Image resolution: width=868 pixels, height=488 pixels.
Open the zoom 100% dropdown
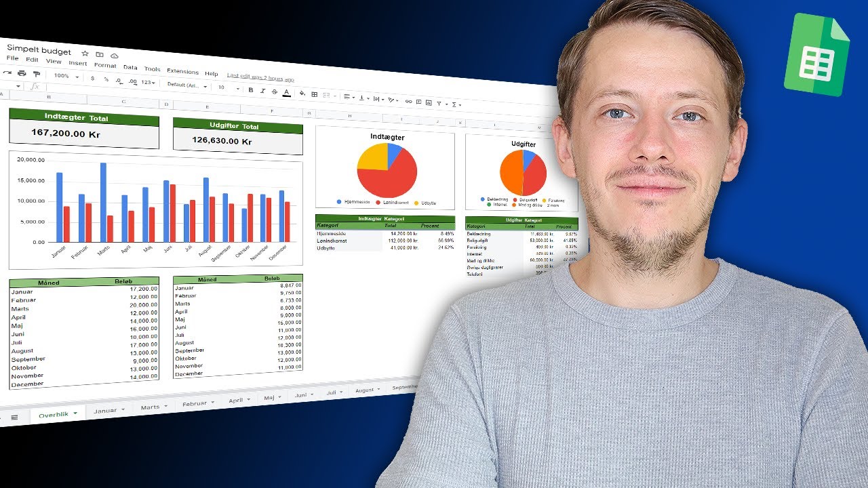[x=66, y=76]
